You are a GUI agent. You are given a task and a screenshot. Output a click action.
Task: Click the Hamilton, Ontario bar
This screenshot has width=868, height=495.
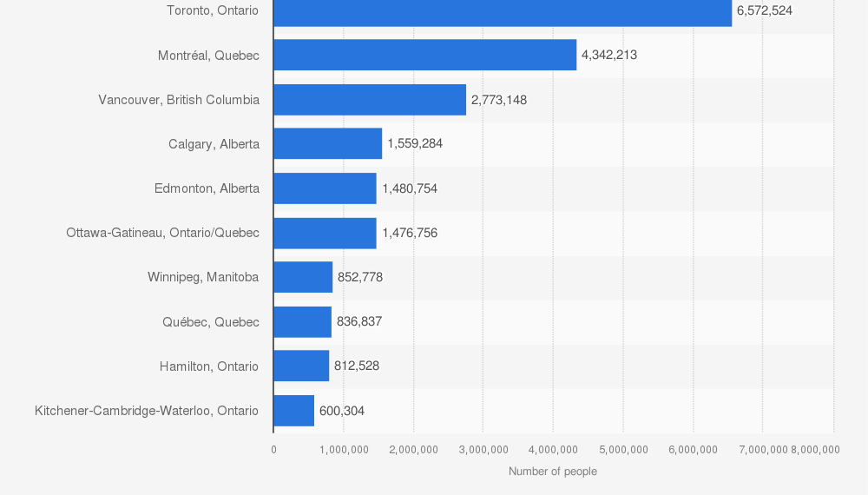[301, 366]
